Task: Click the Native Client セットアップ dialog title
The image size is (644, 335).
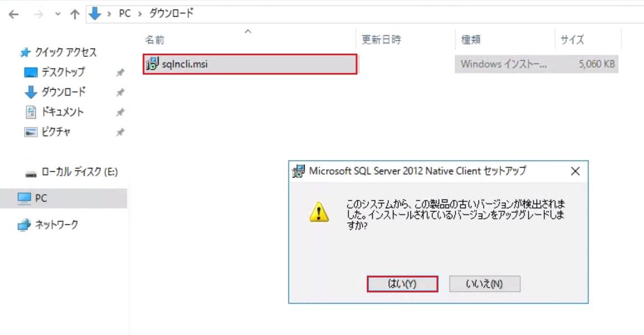Action: (x=417, y=171)
